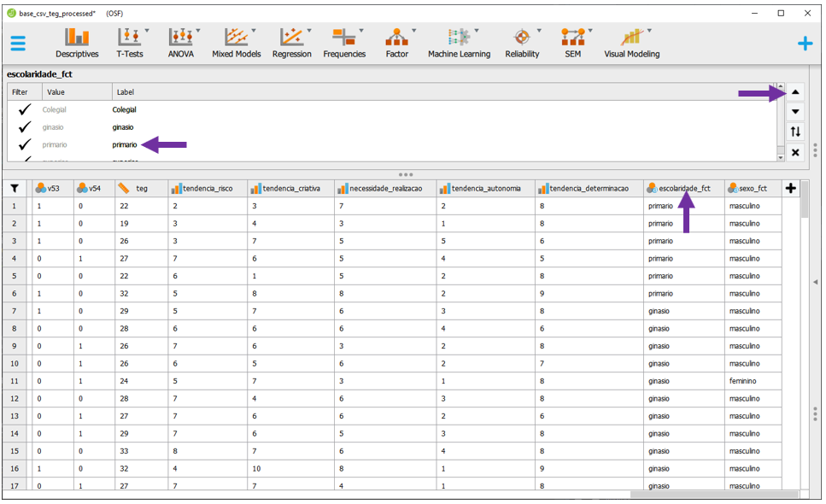Open the Mixed Models menu
The image size is (826, 504).
click(236, 43)
